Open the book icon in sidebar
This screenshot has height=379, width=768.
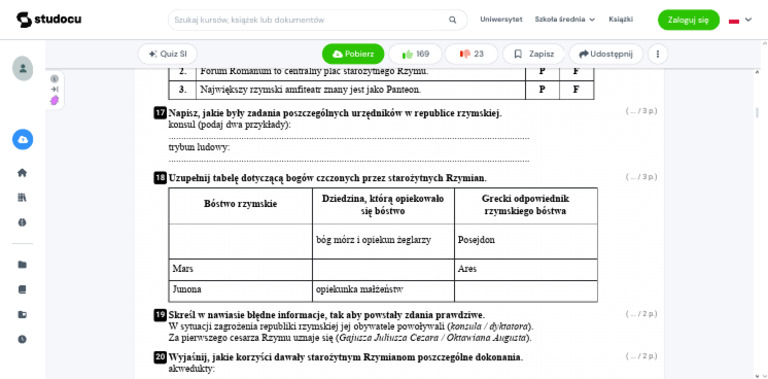22,289
